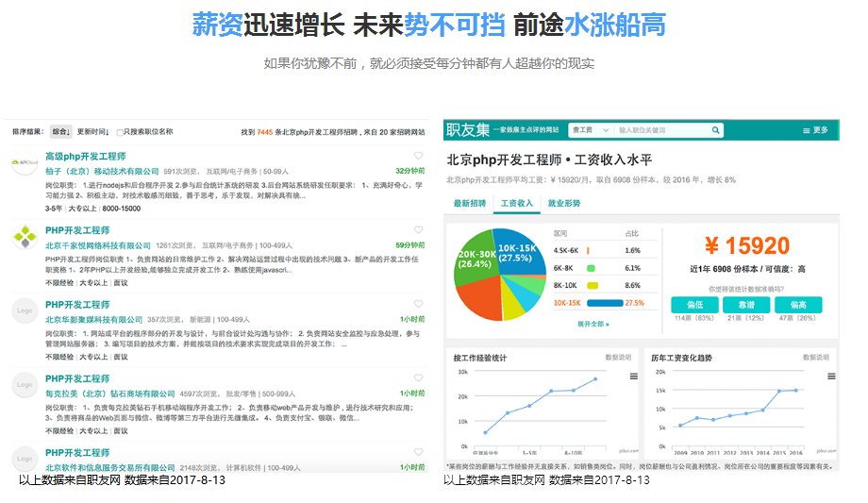Open the chart menu icon of 历年工资变化趋势
This screenshot has width=868, height=503.
(831, 377)
